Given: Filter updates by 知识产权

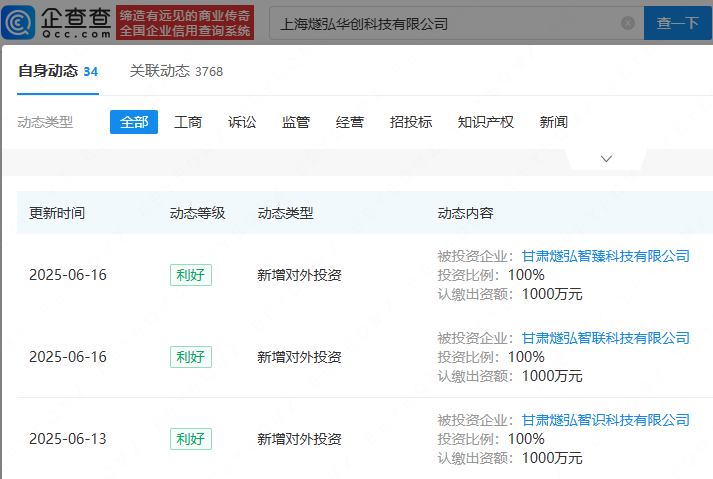Looking at the screenshot, I should coord(486,122).
